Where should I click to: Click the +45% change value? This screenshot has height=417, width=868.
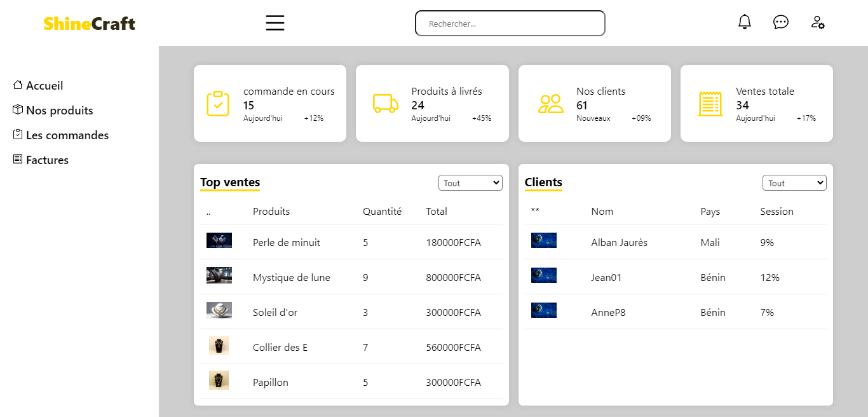tap(482, 118)
